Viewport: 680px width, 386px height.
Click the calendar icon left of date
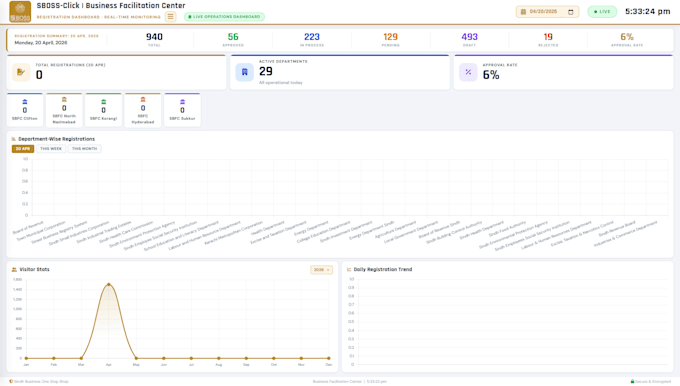point(523,12)
